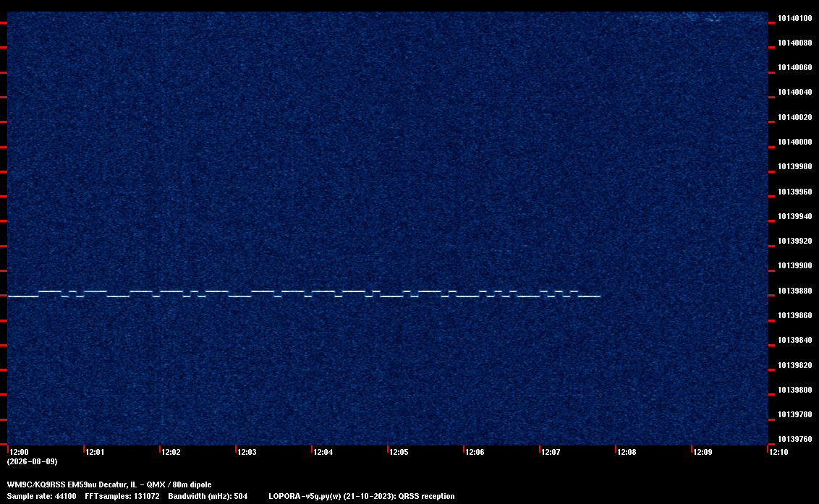
Task: Click the 12:00 time label
Action: coord(19,452)
